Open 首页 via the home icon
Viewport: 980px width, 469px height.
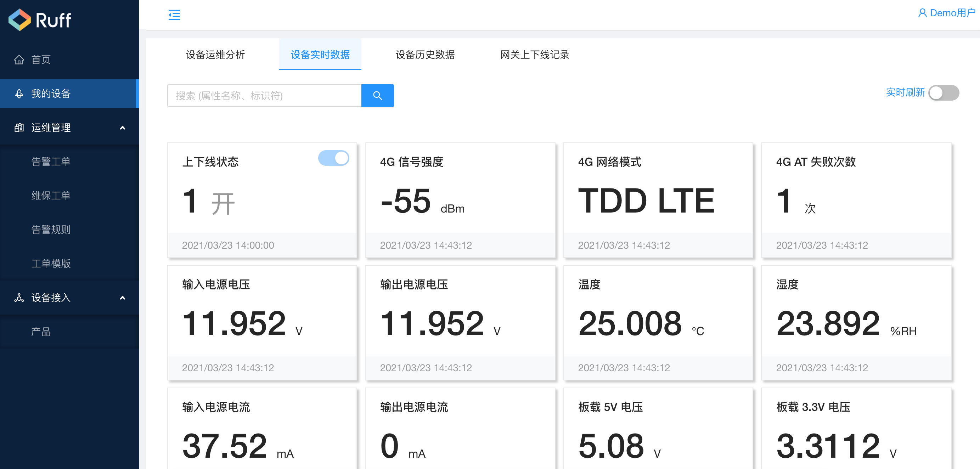20,60
